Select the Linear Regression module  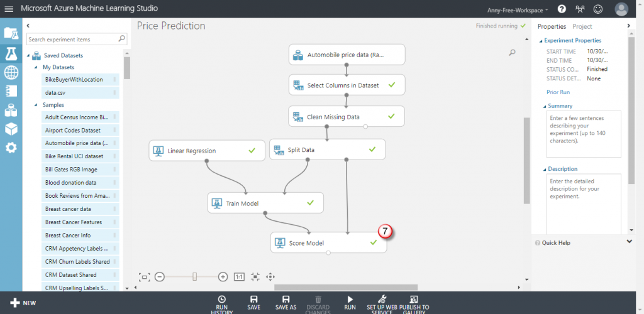(x=207, y=150)
